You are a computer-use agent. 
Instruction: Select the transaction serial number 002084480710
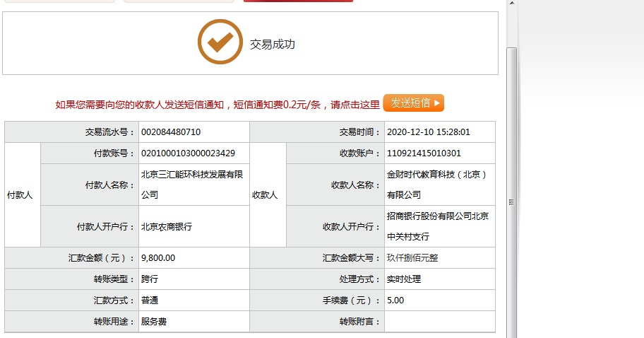[x=171, y=132]
